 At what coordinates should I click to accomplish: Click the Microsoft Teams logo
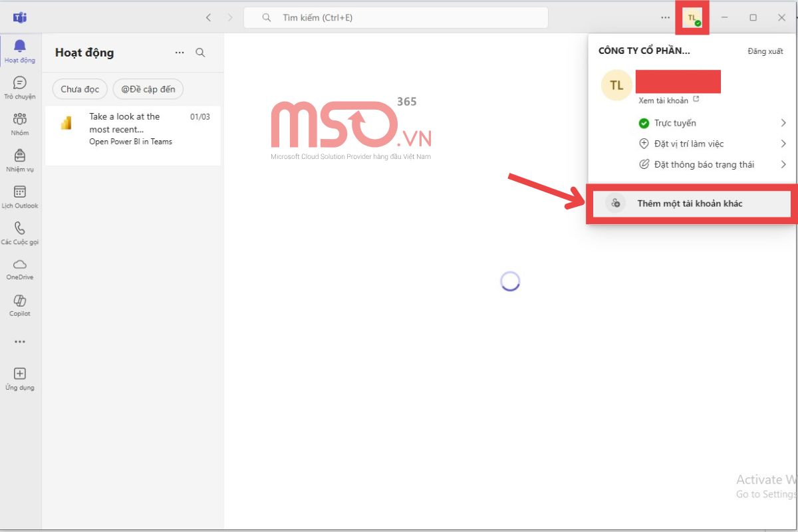click(20, 17)
